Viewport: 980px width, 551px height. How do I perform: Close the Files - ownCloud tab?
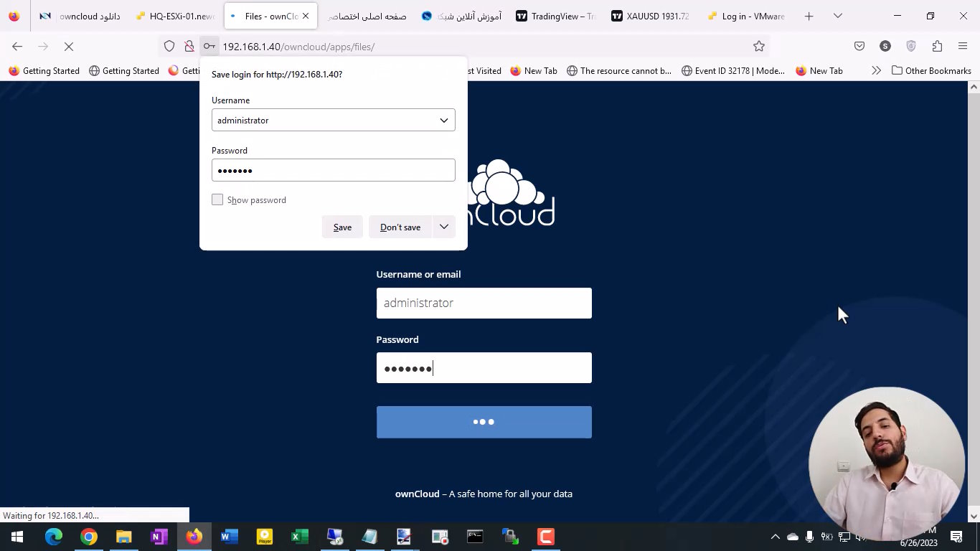(306, 16)
